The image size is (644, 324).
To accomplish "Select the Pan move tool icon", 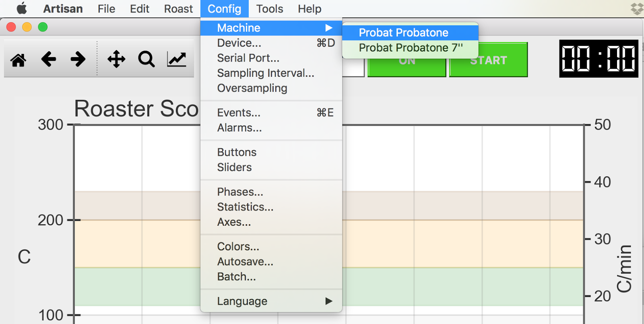I will coord(116,59).
